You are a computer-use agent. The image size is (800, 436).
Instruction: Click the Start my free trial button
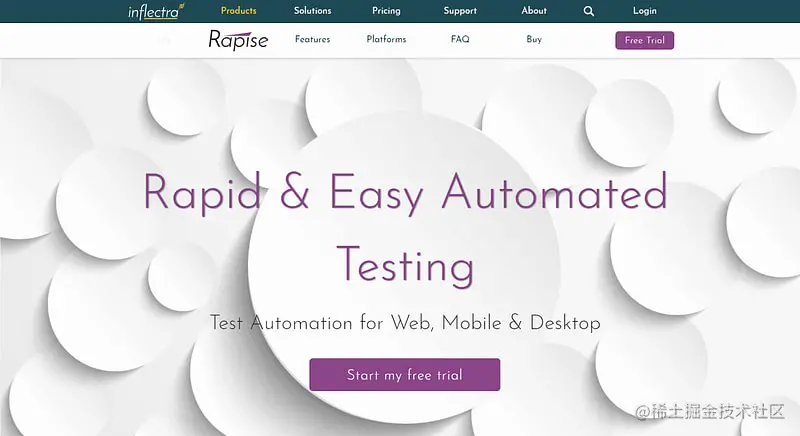405,375
